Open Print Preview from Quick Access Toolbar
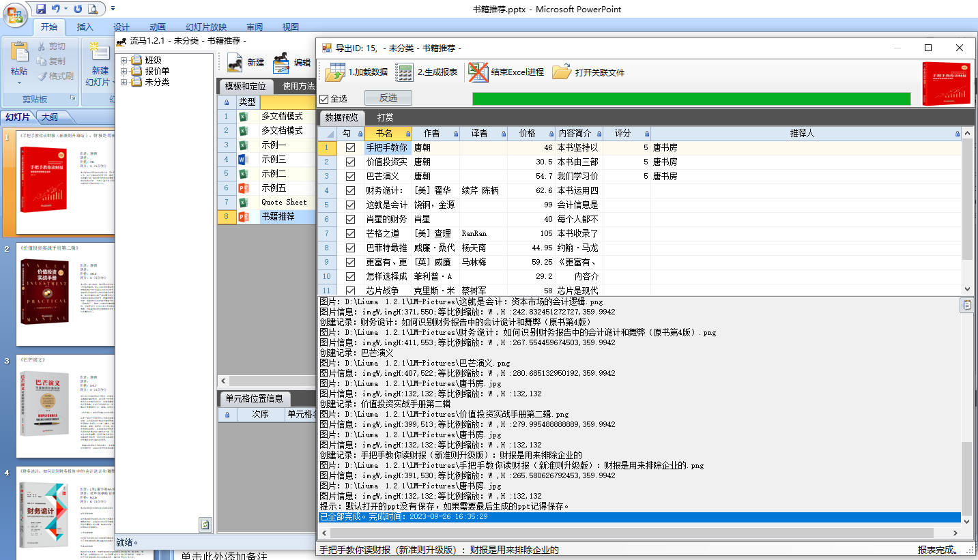Image resolution: width=978 pixels, height=560 pixels. (92, 9)
